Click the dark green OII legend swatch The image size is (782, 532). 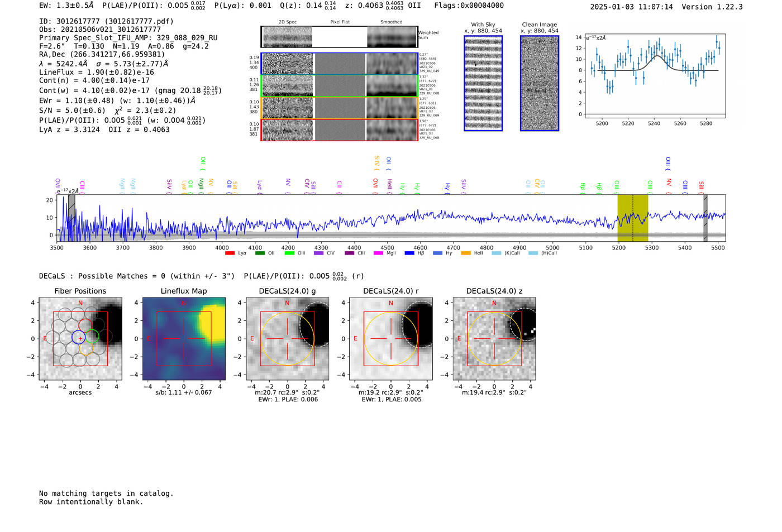point(260,253)
